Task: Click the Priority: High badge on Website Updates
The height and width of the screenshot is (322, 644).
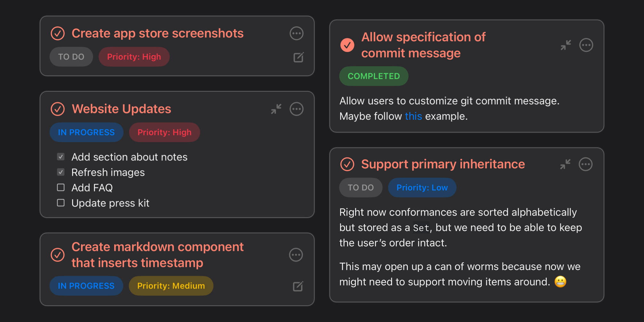Action: coord(164,132)
